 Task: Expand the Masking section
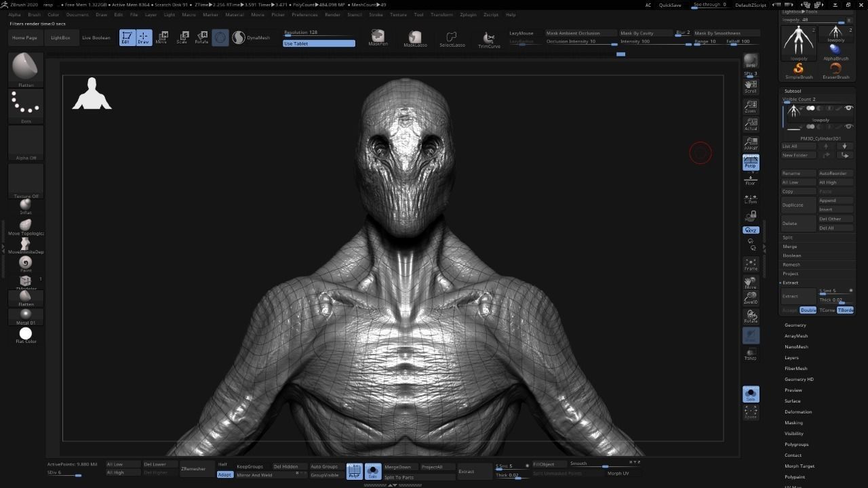(793, 423)
